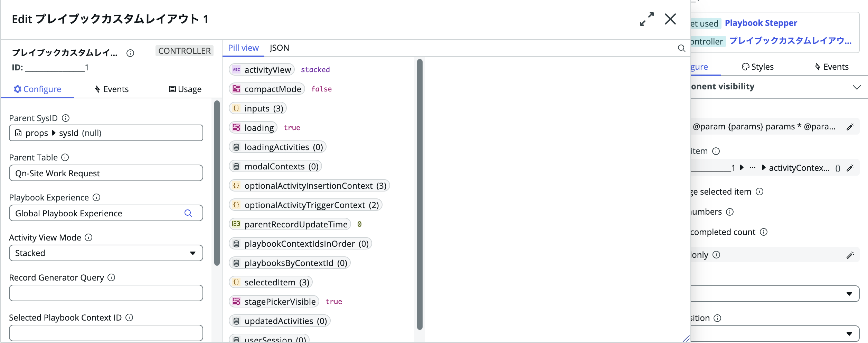Select the stagePickerVisible pill
Viewport: 868px width, 343px height.
coord(274,302)
